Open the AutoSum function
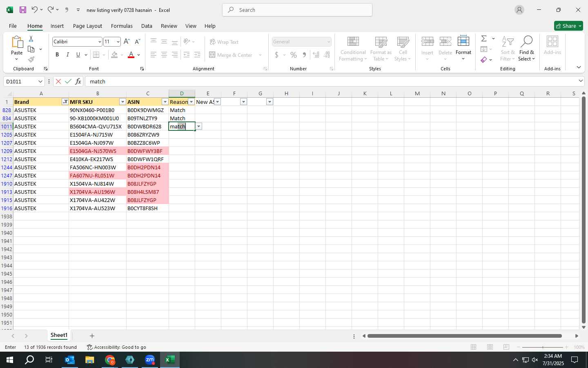This screenshot has width=588, height=368. pyautogui.click(x=484, y=38)
